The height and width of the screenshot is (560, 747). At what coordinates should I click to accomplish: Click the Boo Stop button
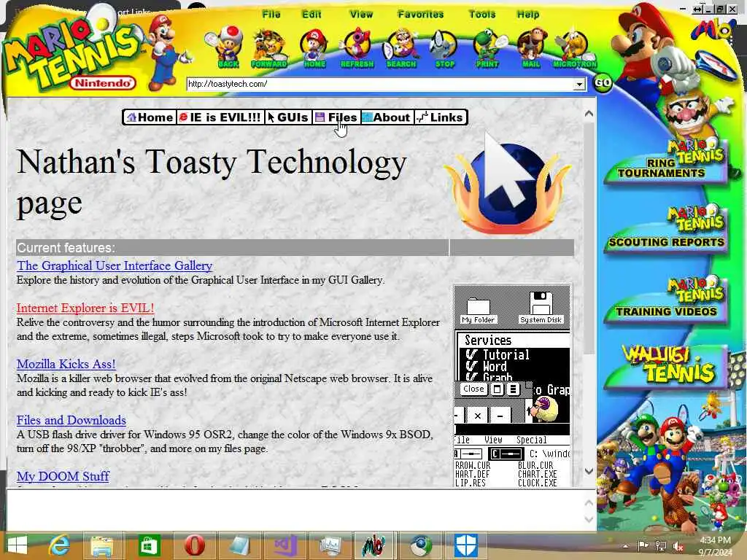click(x=444, y=47)
